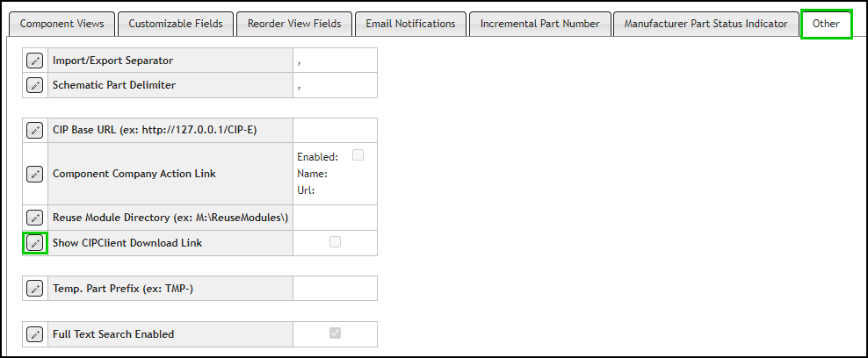The width and height of the screenshot is (868, 358).
Task: Toggle Full Text Search Enabled checkbox
Action: (335, 333)
